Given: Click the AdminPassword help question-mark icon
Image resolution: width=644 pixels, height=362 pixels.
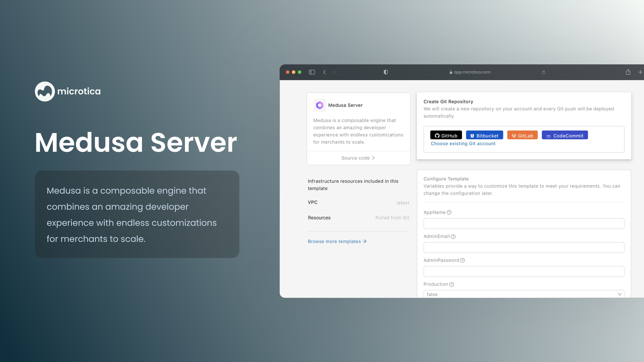Looking at the screenshot, I should 463,260.
